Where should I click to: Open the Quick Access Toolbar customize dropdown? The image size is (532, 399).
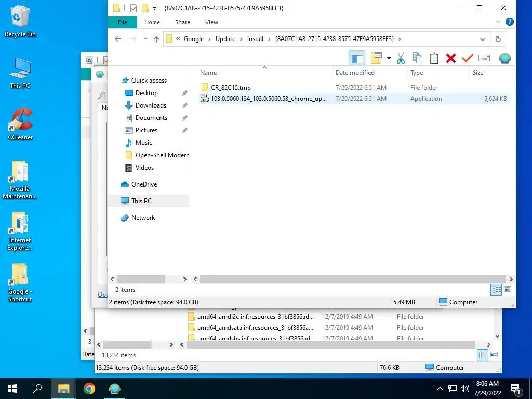point(154,8)
